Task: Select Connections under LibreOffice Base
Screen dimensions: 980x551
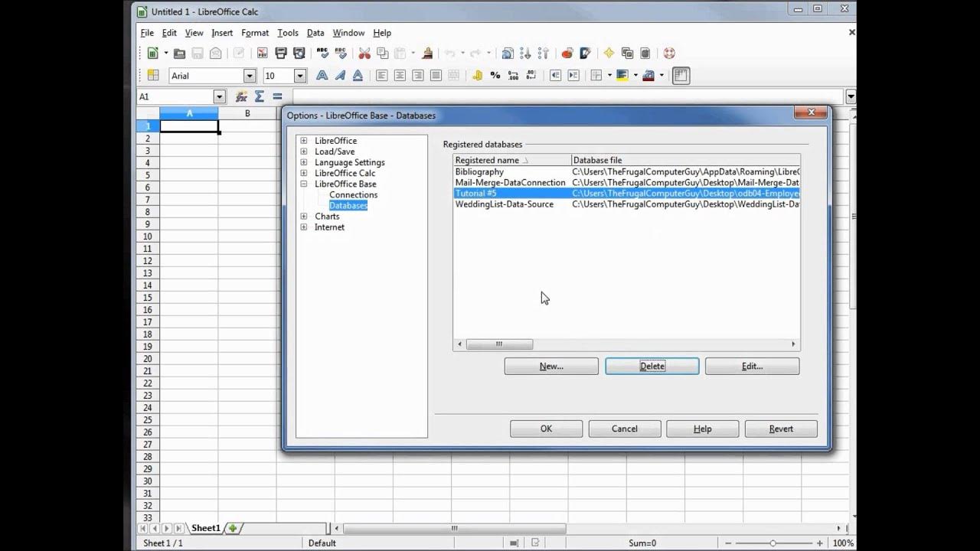Action: tap(353, 195)
